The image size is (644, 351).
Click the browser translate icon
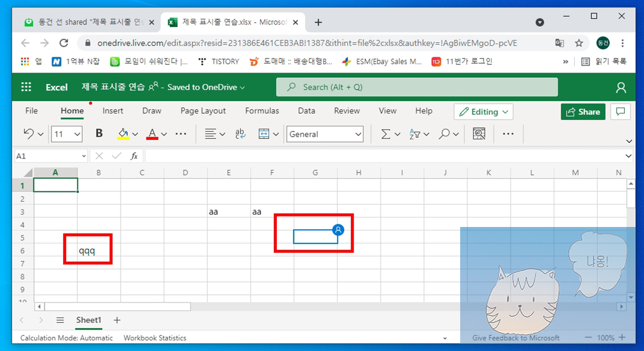559,43
